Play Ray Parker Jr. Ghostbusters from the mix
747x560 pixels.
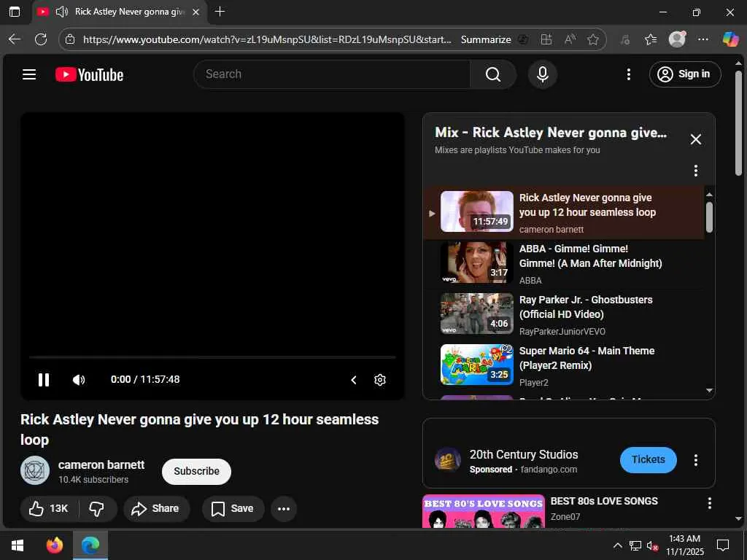[x=563, y=315]
